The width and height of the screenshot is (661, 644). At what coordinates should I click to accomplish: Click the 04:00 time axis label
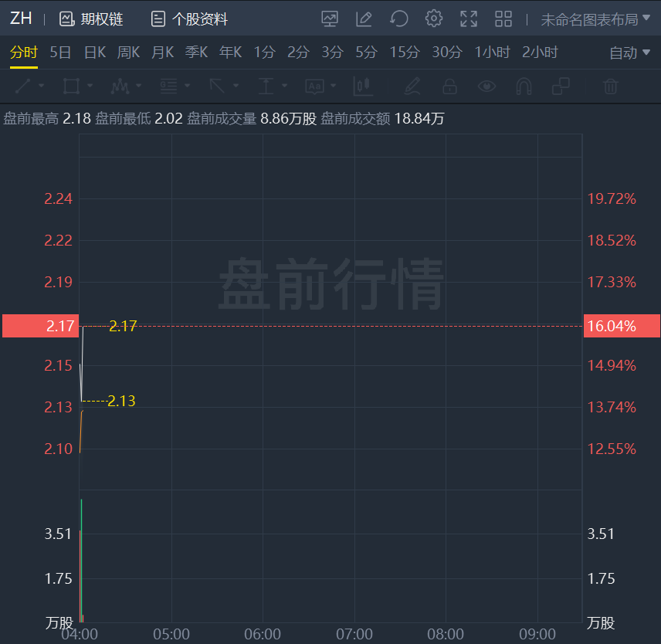[x=80, y=634]
